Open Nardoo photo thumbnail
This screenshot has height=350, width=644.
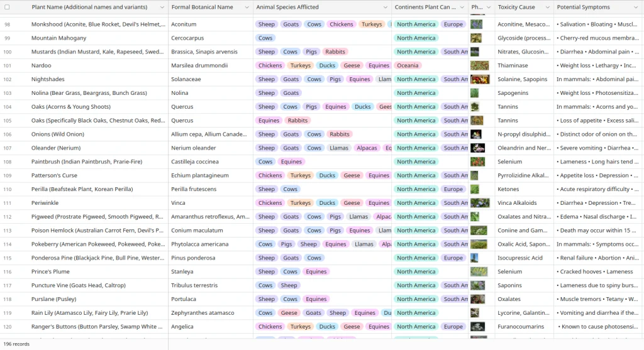click(479, 65)
